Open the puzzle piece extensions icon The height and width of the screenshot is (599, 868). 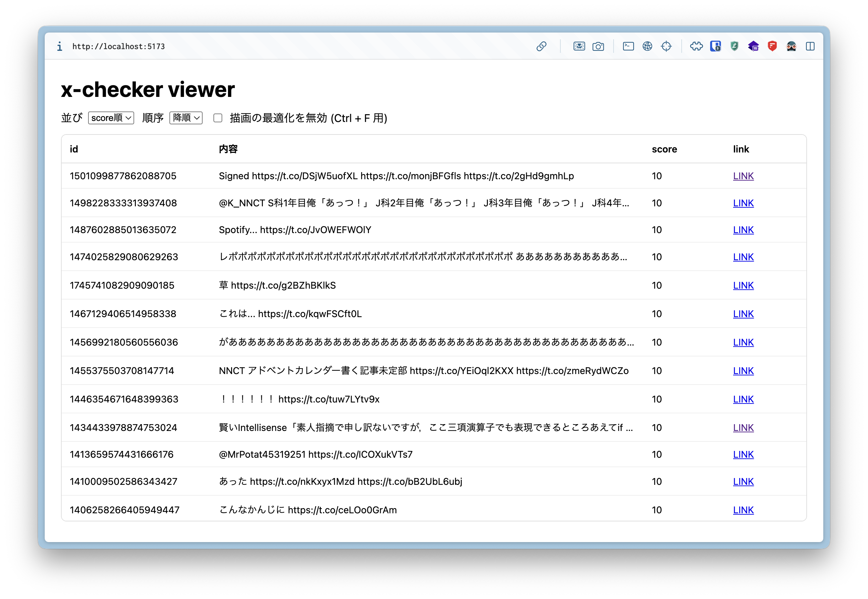[x=696, y=46]
